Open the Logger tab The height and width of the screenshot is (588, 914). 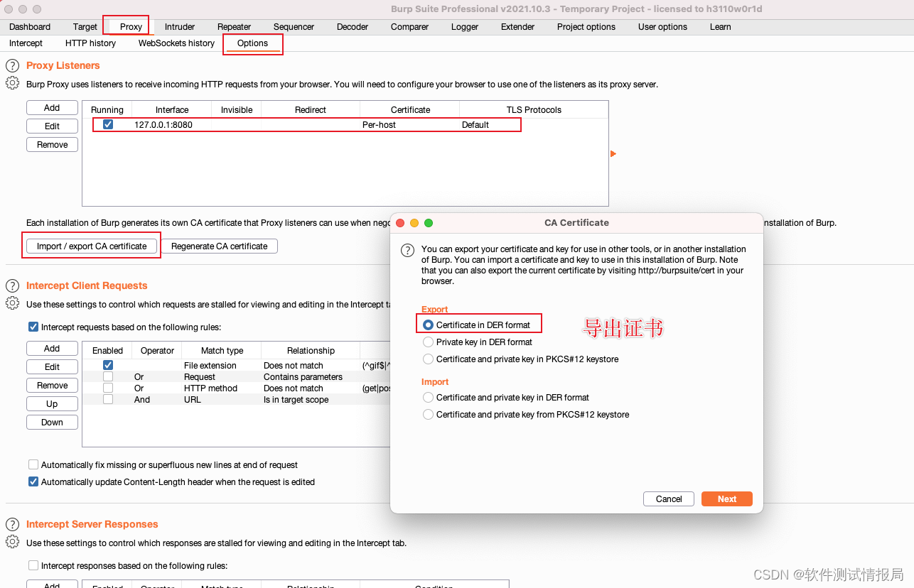click(x=465, y=26)
